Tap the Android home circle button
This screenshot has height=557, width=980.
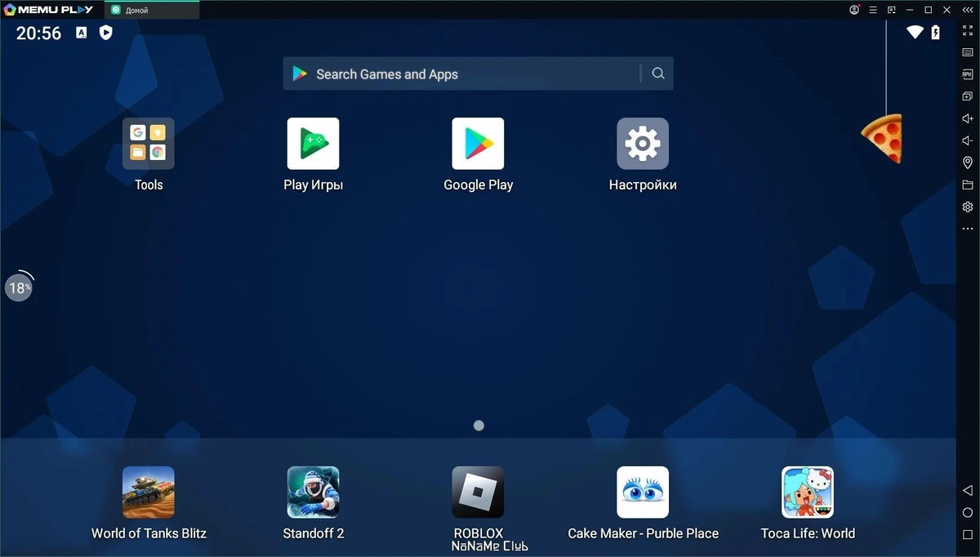(968, 512)
